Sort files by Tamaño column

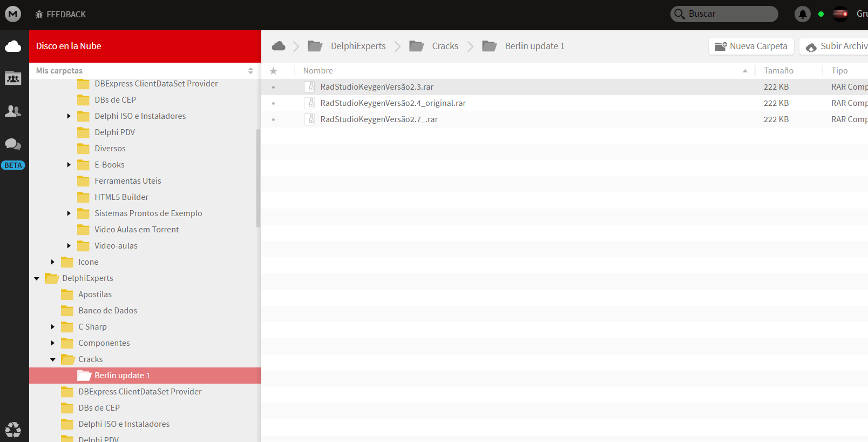[778, 71]
